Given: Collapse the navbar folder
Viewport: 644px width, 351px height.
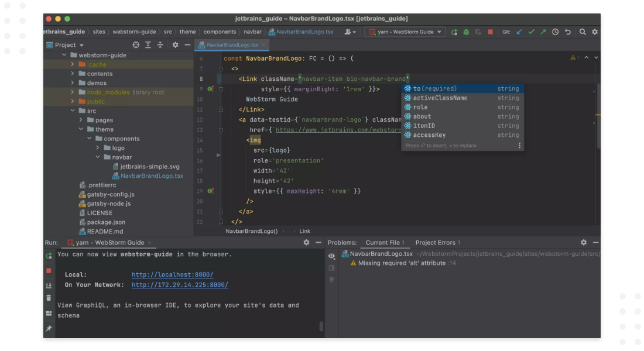Looking at the screenshot, I should [98, 157].
